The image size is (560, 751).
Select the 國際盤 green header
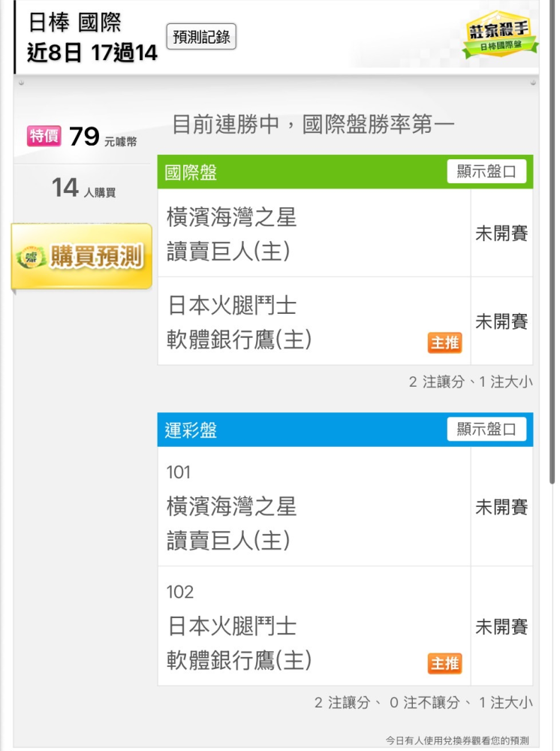tap(345, 172)
